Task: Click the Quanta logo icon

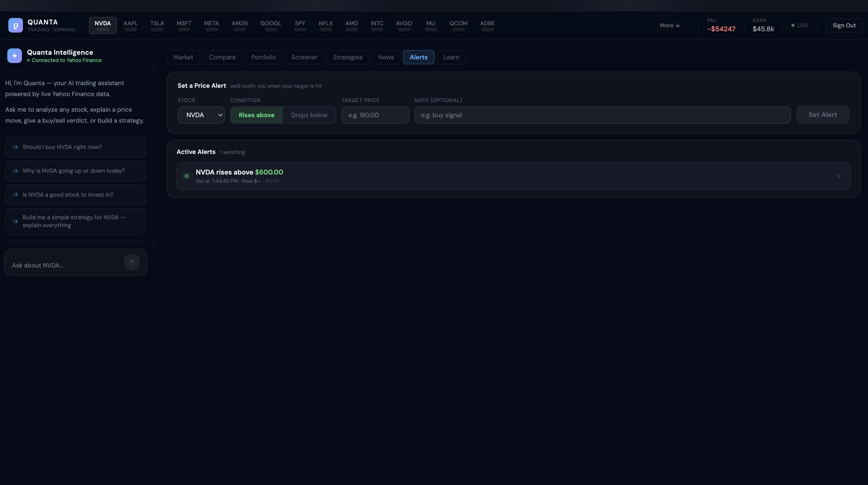Action: pos(16,25)
